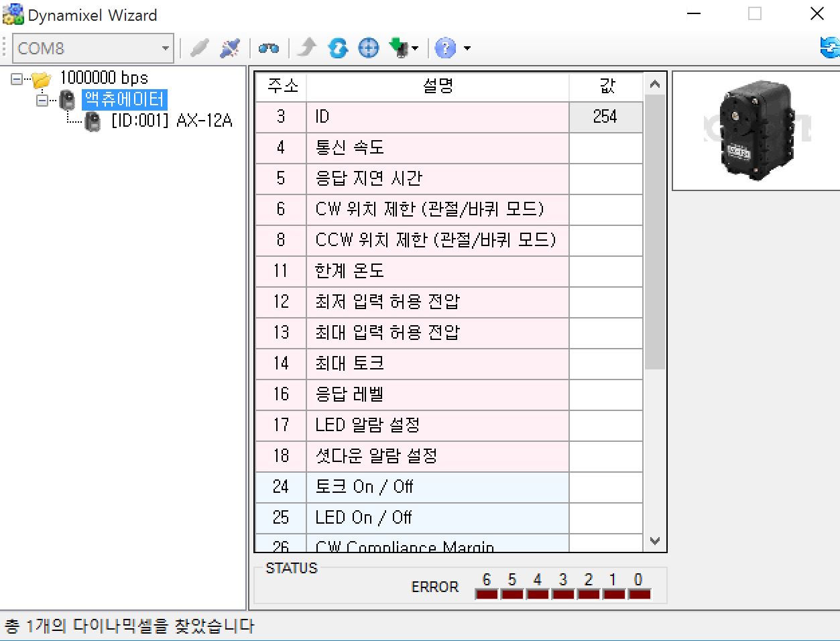Close the Dynamixel Wizard window
The image size is (840, 641).
click(817, 14)
